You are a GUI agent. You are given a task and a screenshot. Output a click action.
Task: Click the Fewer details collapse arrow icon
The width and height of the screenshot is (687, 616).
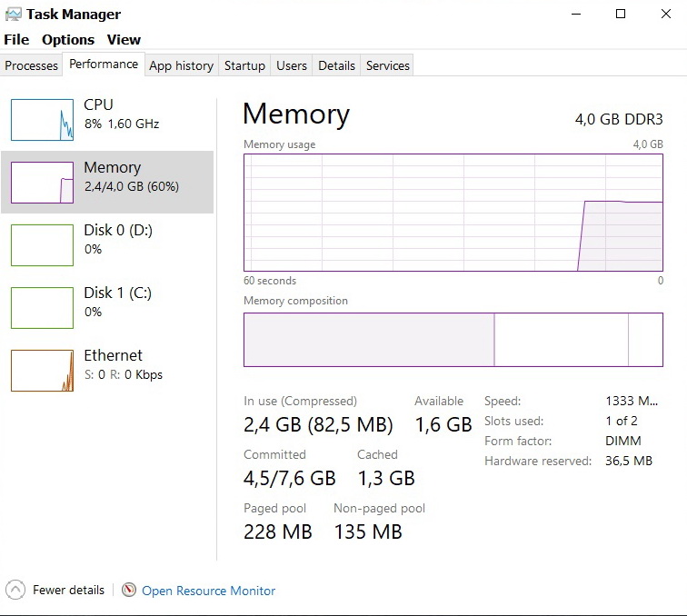coord(15,590)
